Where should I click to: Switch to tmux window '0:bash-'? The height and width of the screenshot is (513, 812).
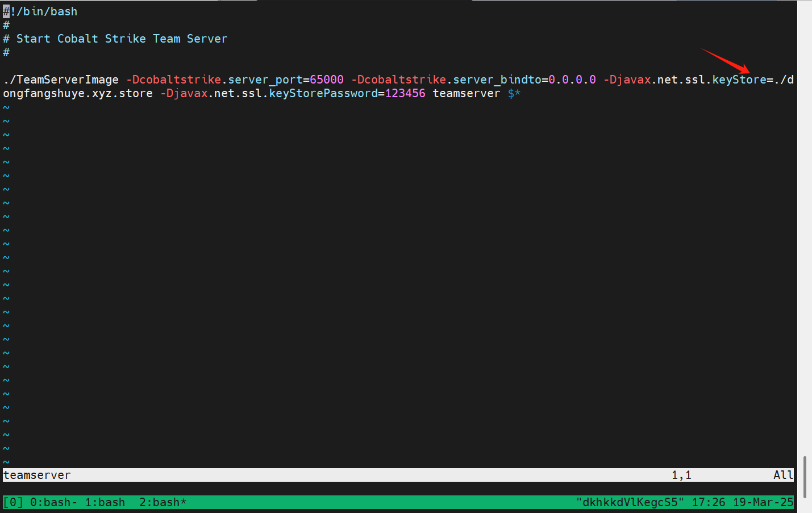pyautogui.click(x=53, y=502)
